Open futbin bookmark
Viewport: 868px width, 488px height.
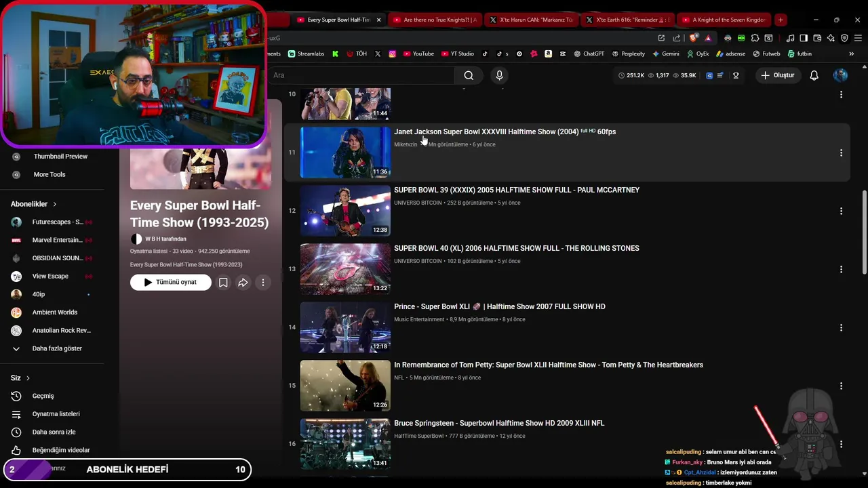click(x=800, y=54)
